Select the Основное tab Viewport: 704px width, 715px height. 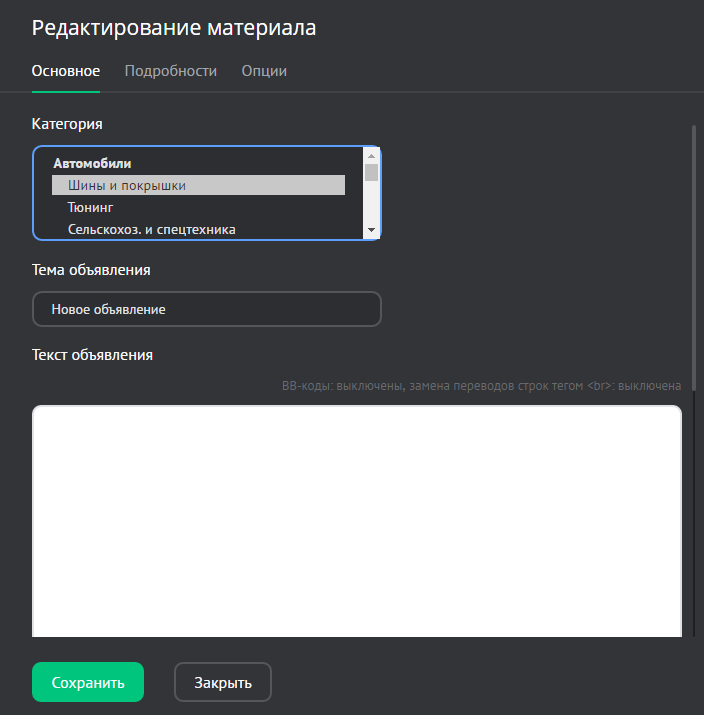click(66, 71)
